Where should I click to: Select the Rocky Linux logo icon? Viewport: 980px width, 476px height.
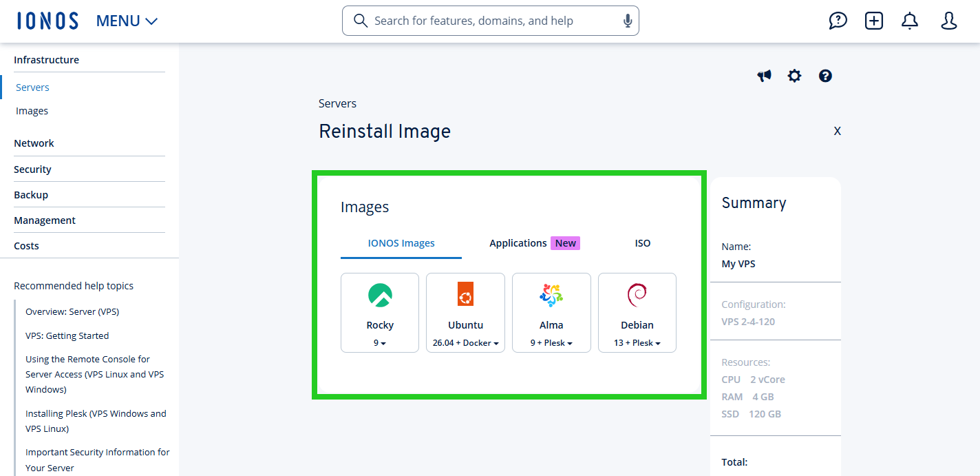(x=380, y=295)
